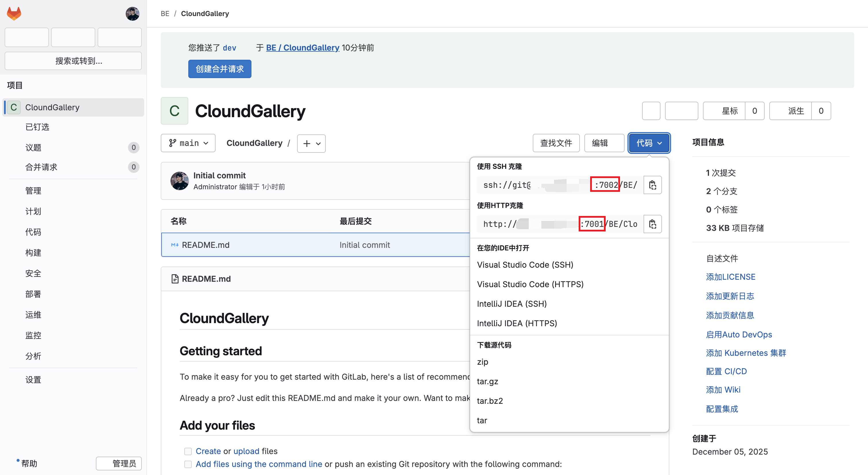Screen dimensions: 868x475
Task: Open the 添加LICENSE link
Action: pos(730,277)
